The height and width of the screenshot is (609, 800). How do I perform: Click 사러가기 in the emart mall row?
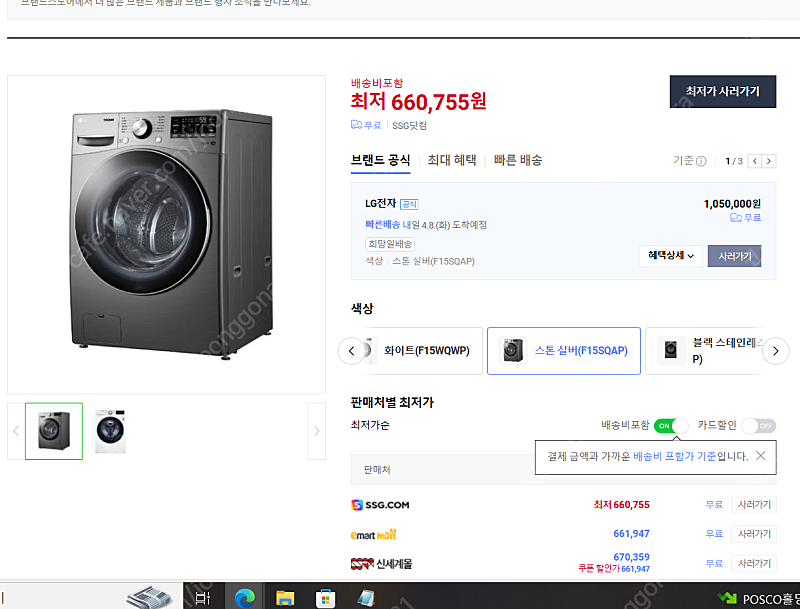754,534
